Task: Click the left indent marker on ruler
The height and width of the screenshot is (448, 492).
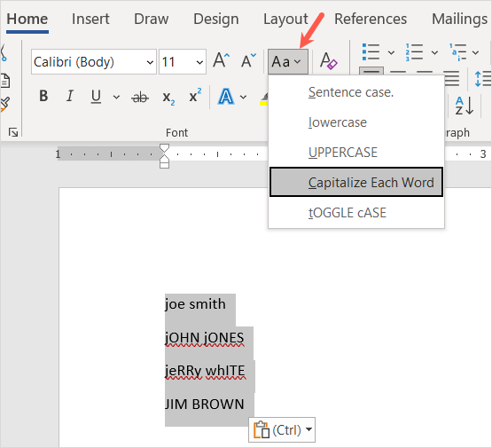Action: click(x=164, y=164)
